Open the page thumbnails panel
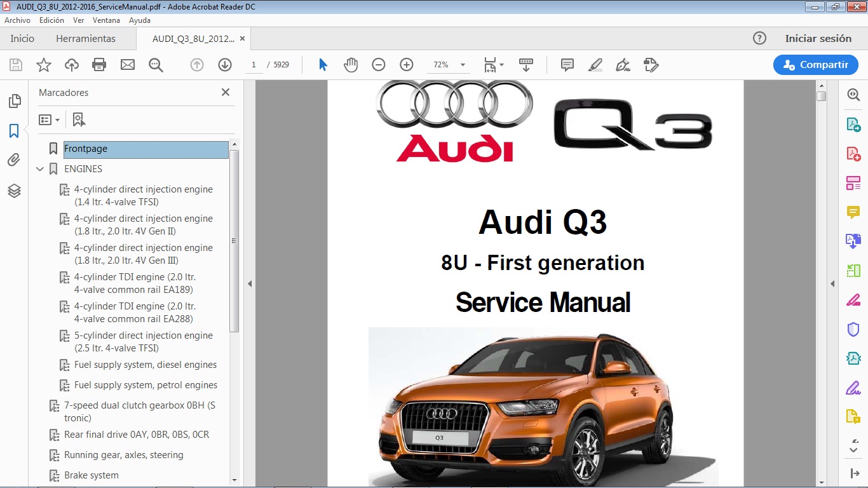The width and height of the screenshot is (868, 488). tap(14, 100)
